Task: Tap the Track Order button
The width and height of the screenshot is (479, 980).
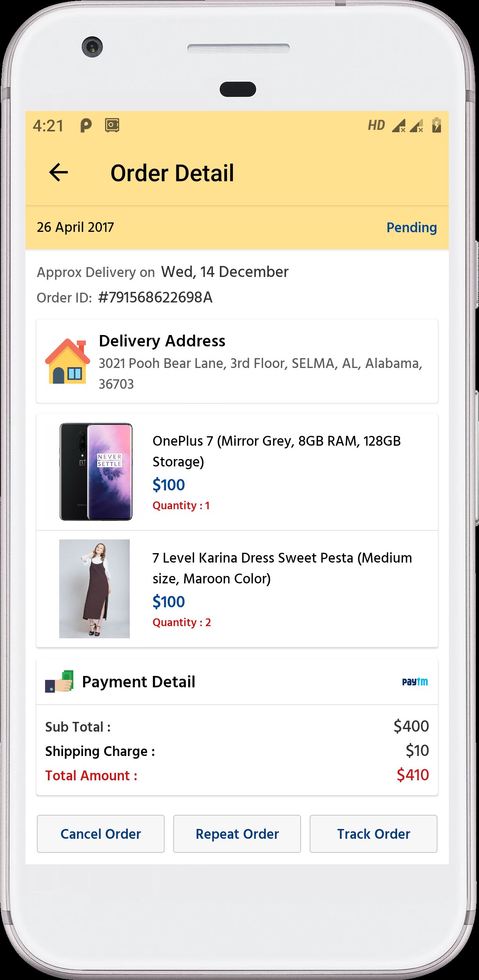Action: coord(373,834)
